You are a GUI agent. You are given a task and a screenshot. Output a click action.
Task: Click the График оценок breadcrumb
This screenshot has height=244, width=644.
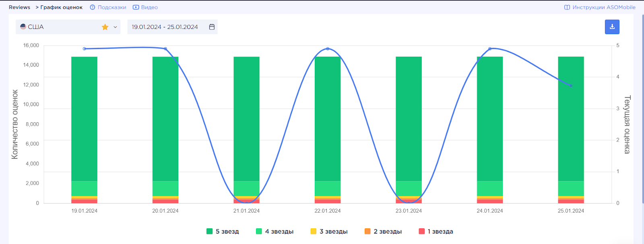tap(61, 7)
